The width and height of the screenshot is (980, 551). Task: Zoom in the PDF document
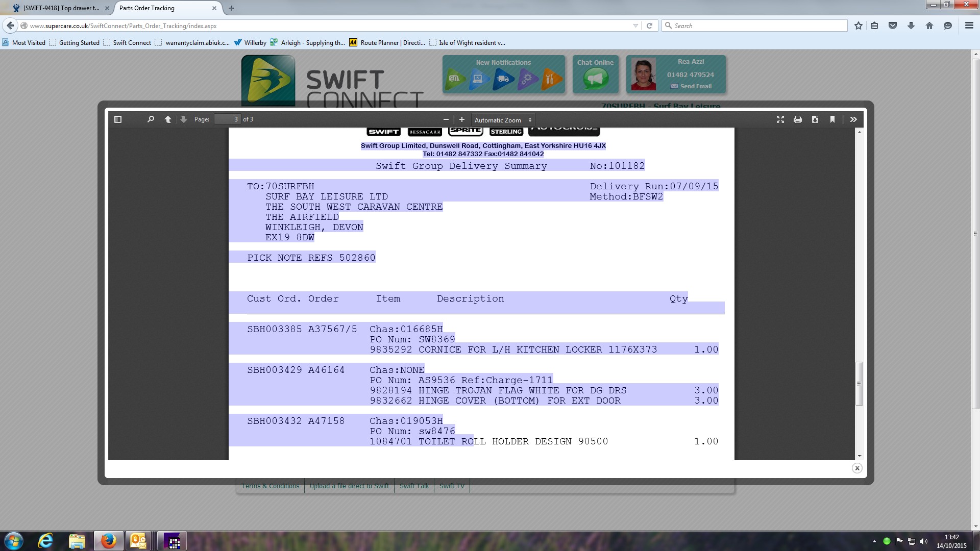point(462,119)
